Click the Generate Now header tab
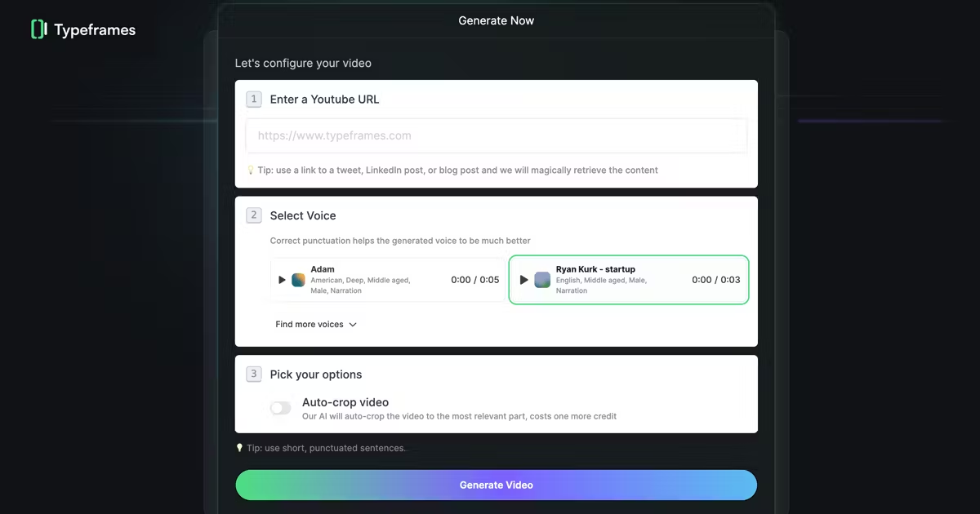The image size is (980, 514). pyautogui.click(x=496, y=20)
